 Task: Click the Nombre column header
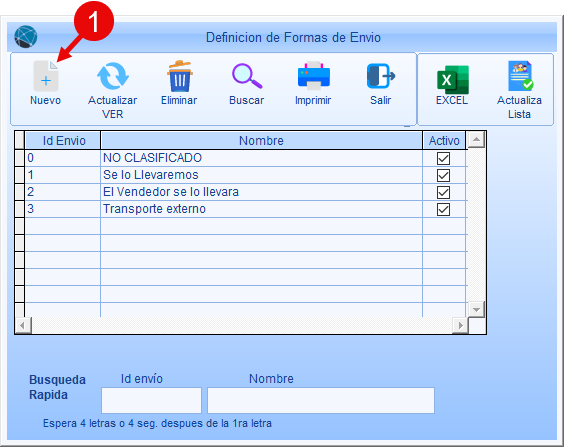[261, 141]
